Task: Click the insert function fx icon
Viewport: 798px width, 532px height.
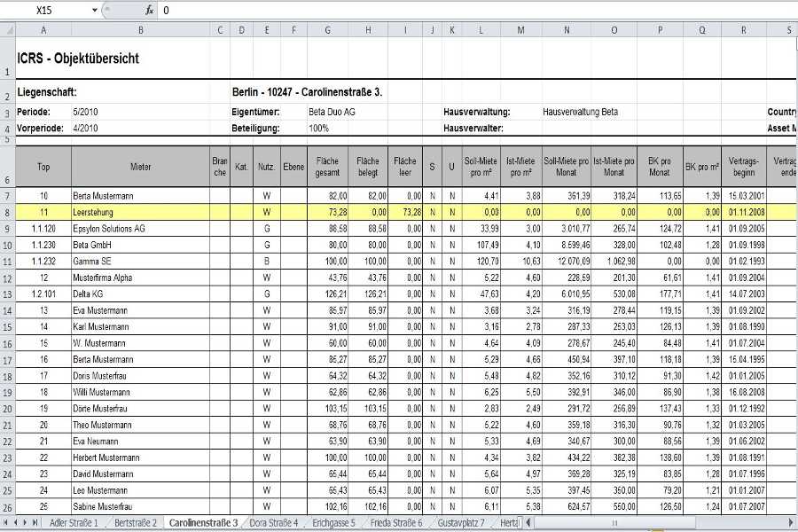Action: [x=149, y=10]
